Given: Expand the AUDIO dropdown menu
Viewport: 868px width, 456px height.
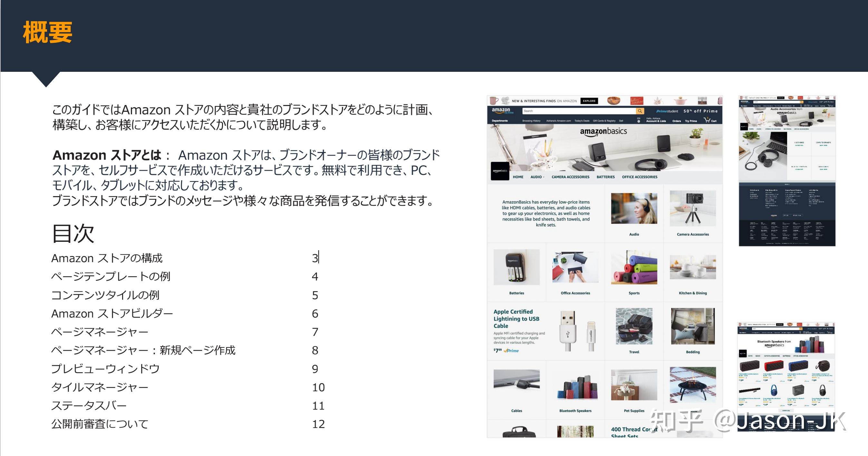Looking at the screenshot, I should pos(537,177).
